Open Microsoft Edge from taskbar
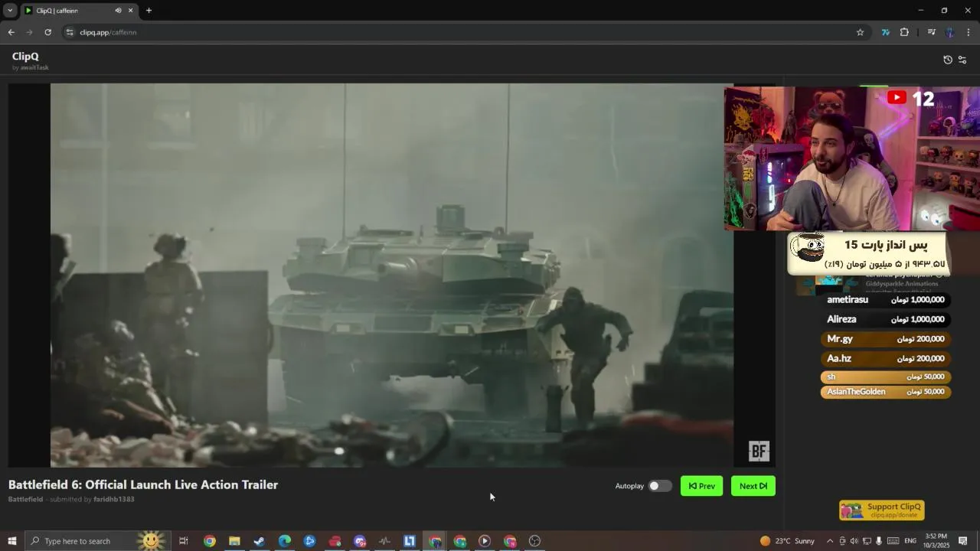This screenshot has width=980, height=551. [x=285, y=541]
